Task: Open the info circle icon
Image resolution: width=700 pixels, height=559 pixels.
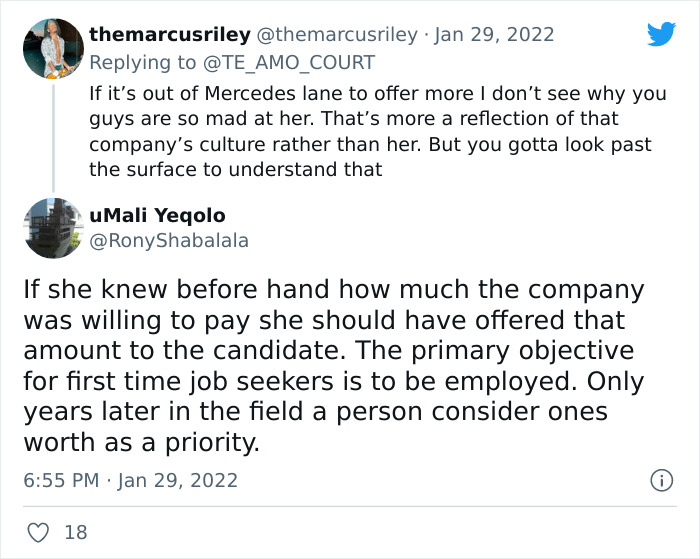Action: pos(661,481)
